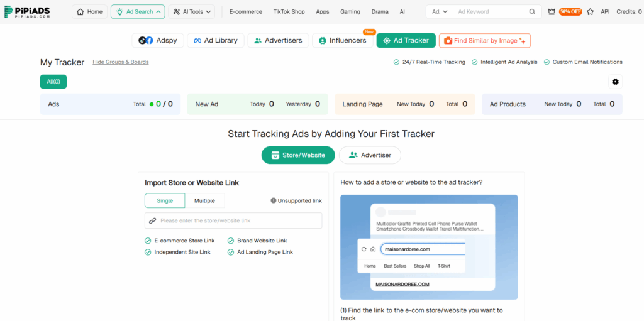Click the My Tracker heading

(62, 62)
